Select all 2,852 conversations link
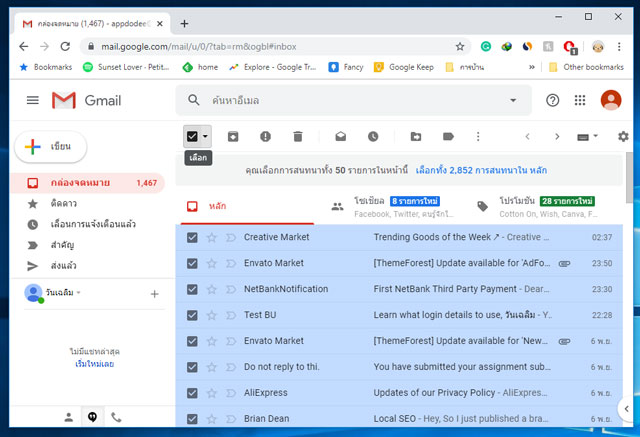Image resolution: width=640 pixels, height=437 pixels. [481, 170]
